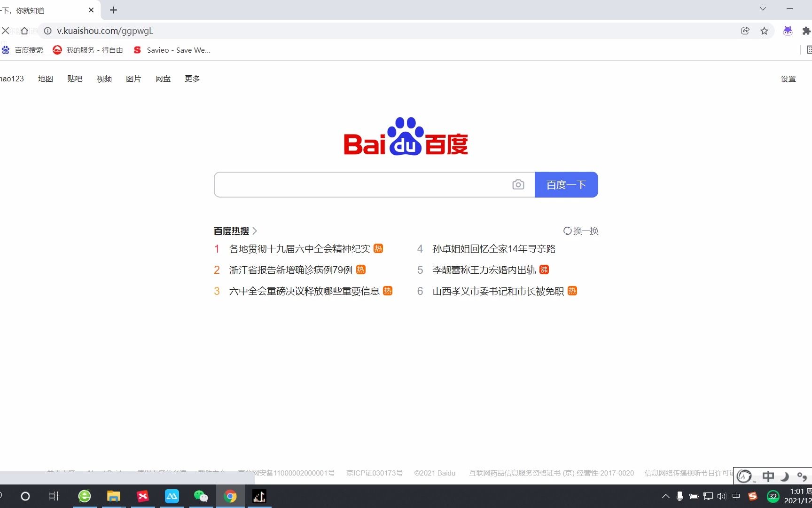
Task: Open hot search 孙卓姐姐回忆全家14年寻亲路
Action: tap(494, 249)
